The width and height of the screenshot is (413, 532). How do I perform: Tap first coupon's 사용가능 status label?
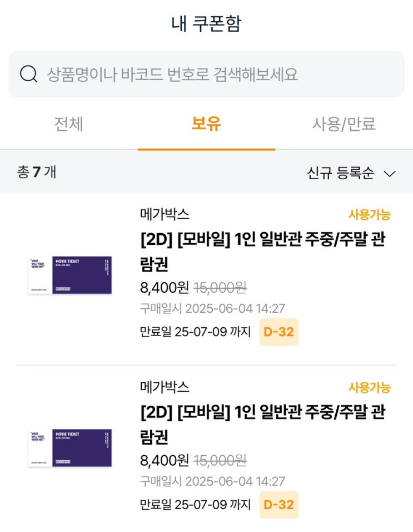pos(369,215)
